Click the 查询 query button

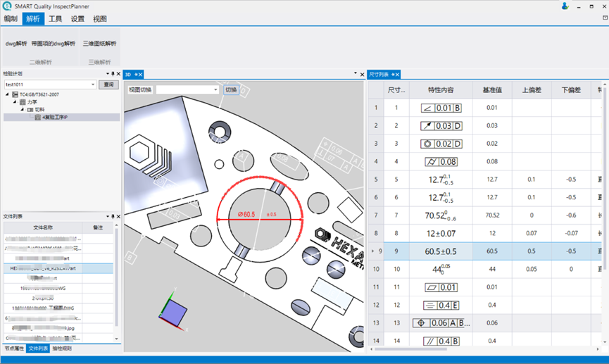[108, 84]
